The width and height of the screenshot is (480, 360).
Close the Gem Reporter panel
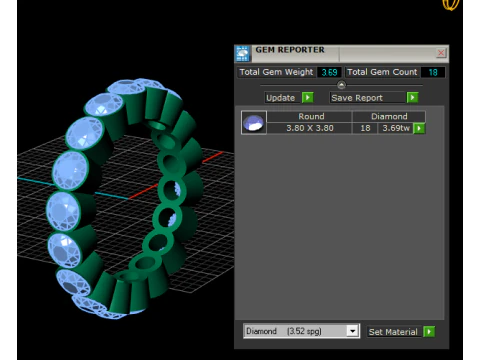coord(441,53)
